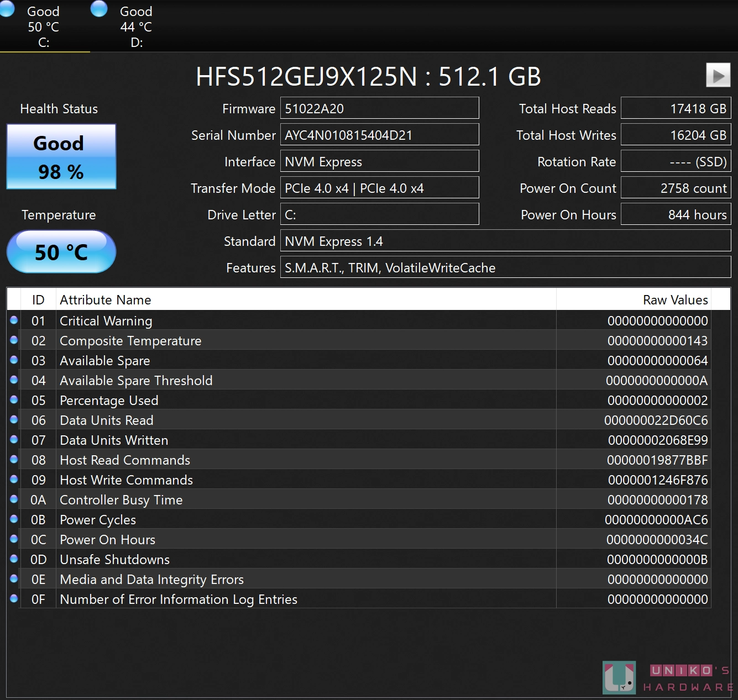Click the disk model title HFS512GEJ9X125N

coord(307,76)
